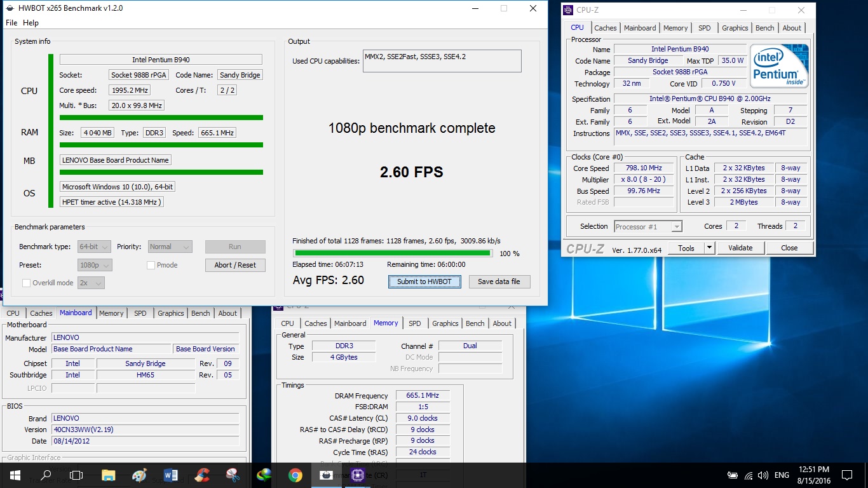Switch to Memory tab in top CPU-Z window
The image size is (868, 488).
pyautogui.click(x=675, y=28)
